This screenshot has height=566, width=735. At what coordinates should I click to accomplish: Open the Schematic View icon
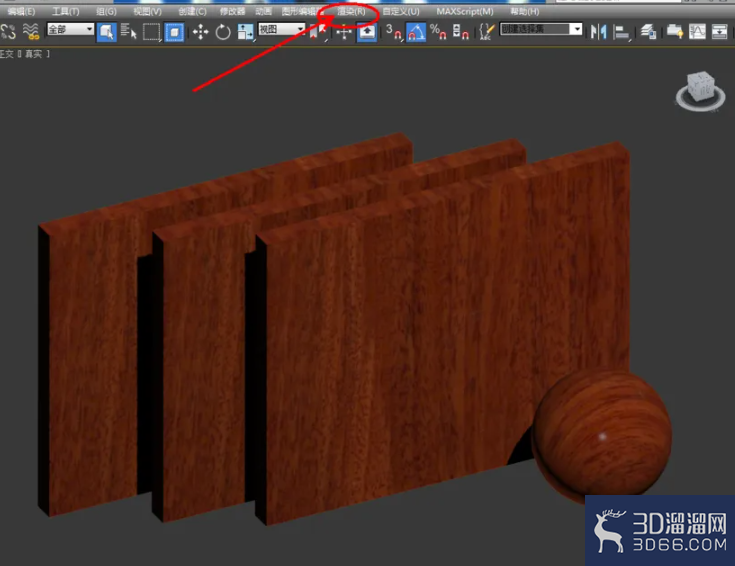click(x=720, y=32)
